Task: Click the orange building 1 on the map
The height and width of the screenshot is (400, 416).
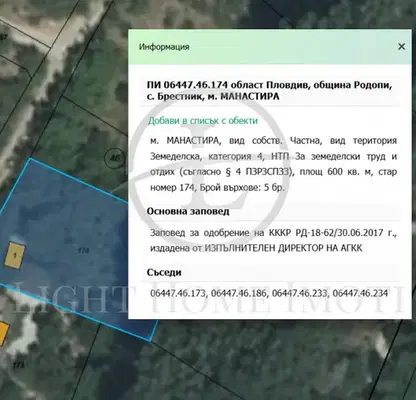Action: [14, 255]
